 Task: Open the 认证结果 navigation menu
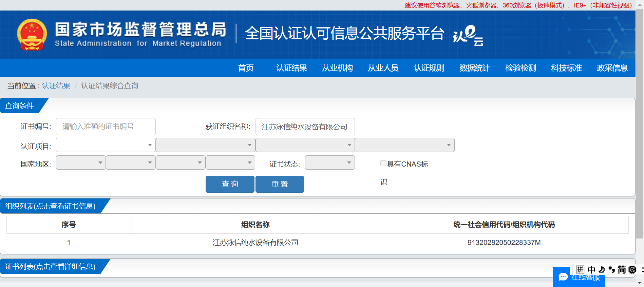(292, 68)
